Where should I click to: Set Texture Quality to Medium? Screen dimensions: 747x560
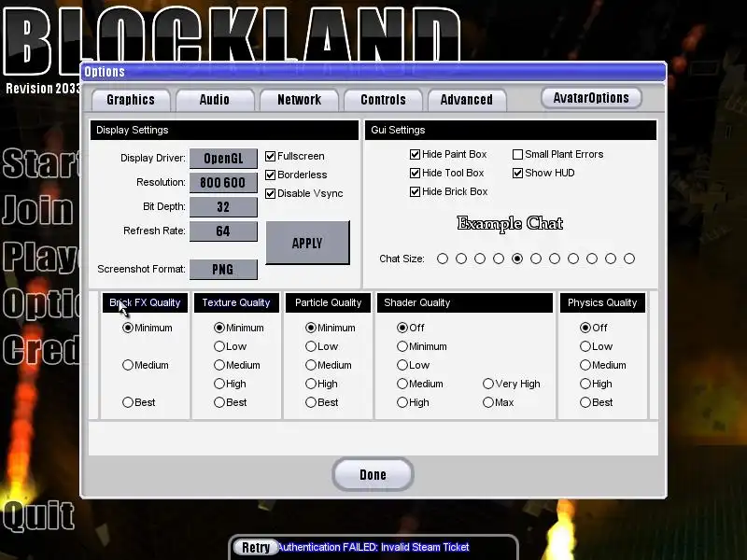click(219, 365)
